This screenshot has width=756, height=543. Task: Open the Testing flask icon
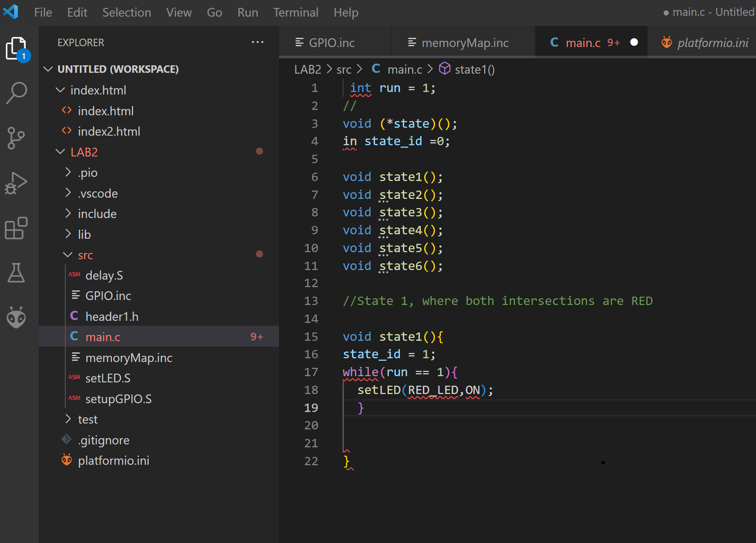coord(17,273)
